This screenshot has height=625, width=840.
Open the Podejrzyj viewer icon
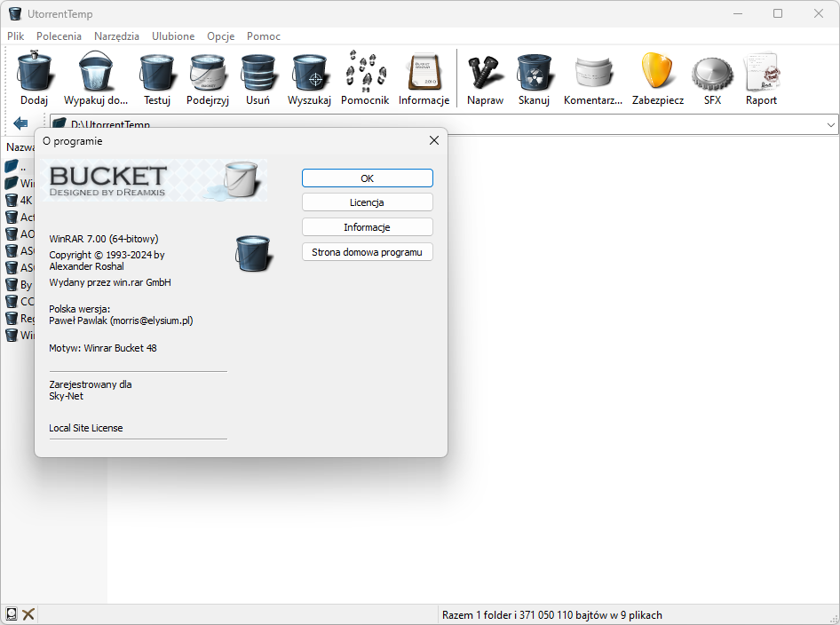coord(208,72)
